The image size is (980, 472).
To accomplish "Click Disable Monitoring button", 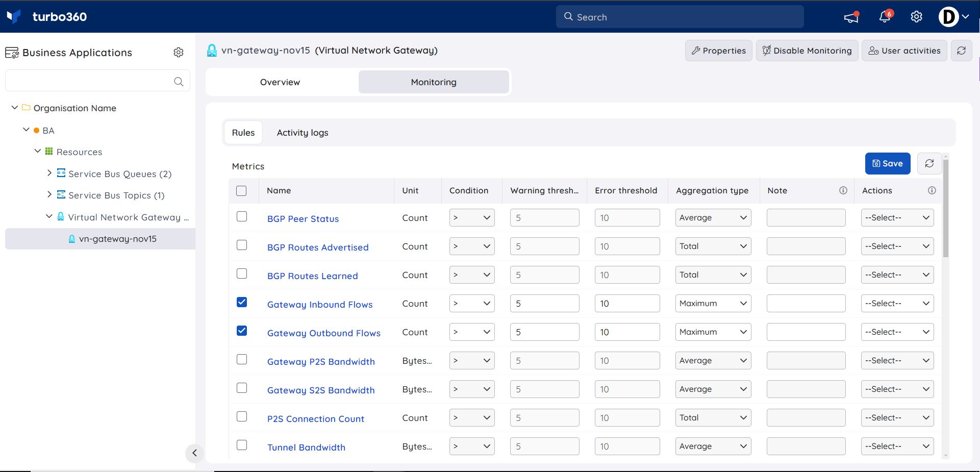I will [x=807, y=51].
